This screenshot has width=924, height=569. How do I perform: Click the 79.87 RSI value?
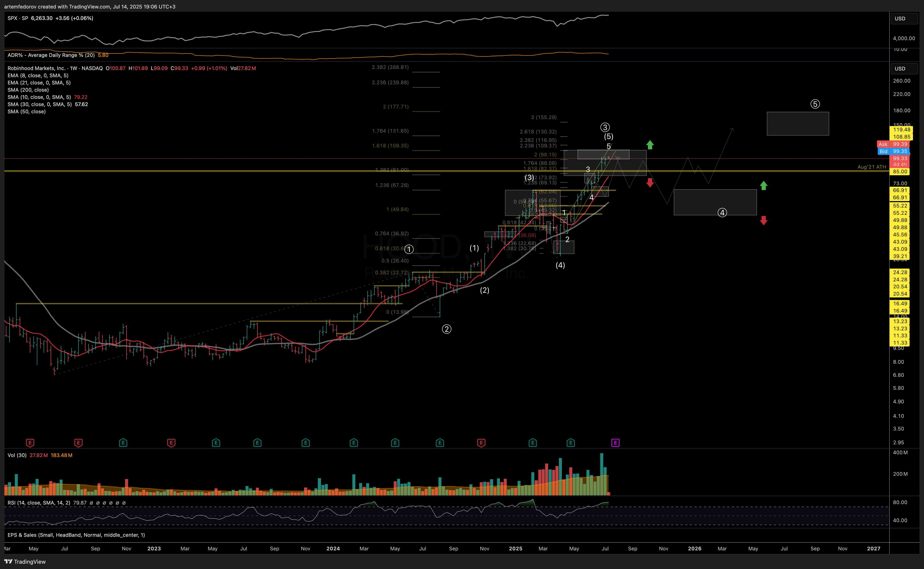click(x=80, y=502)
